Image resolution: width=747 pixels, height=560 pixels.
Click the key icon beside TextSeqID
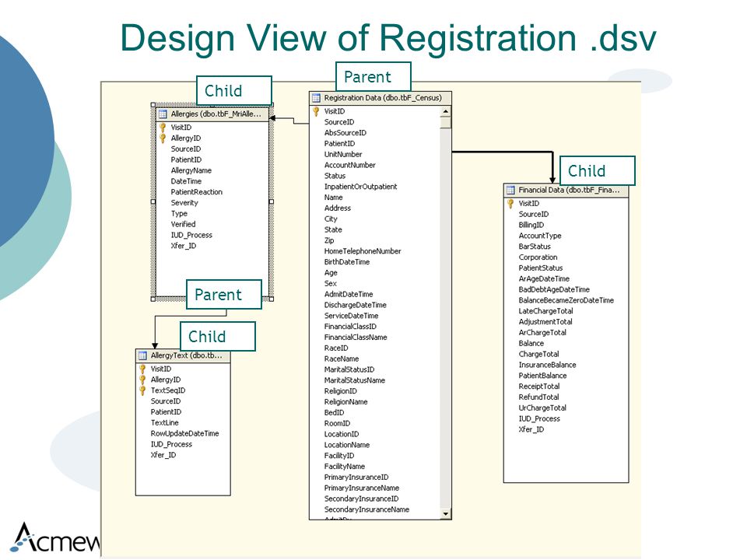click(x=142, y=391)
